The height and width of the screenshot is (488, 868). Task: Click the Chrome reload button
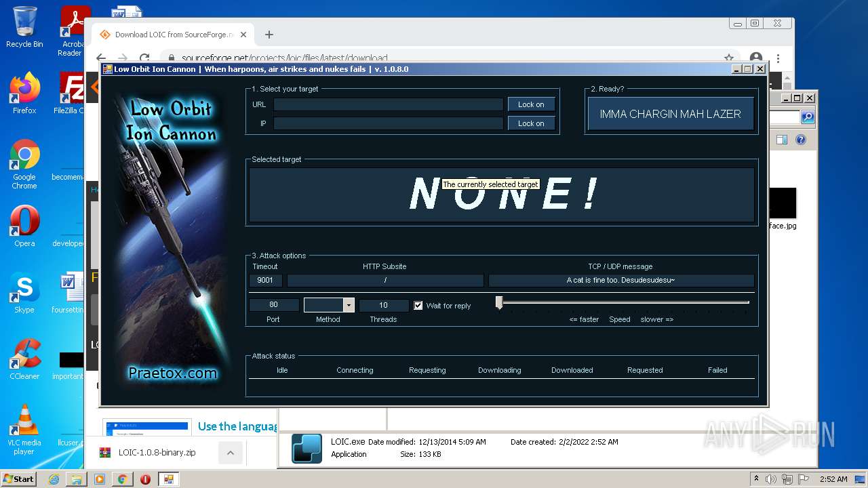(x=144, y=58)
